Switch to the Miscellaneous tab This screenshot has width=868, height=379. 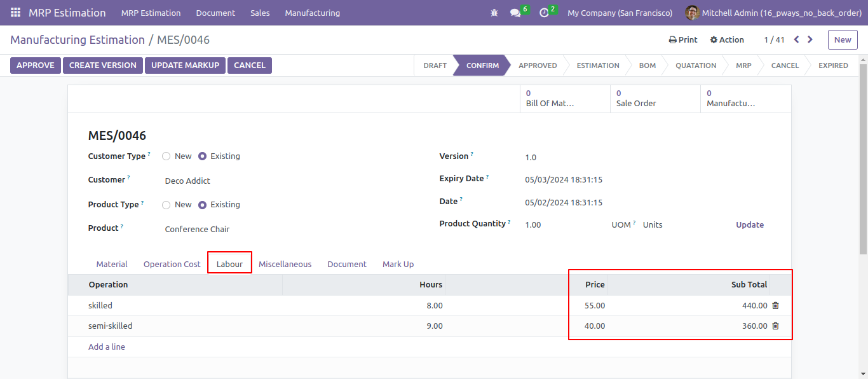point(285,264)
